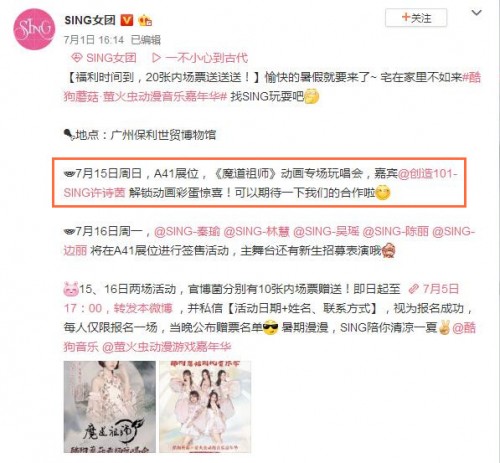The width and height of the screenshot is (500, 463).
Task: Open the @SING-陈丽 profile mention
Action: coord(396,231)
